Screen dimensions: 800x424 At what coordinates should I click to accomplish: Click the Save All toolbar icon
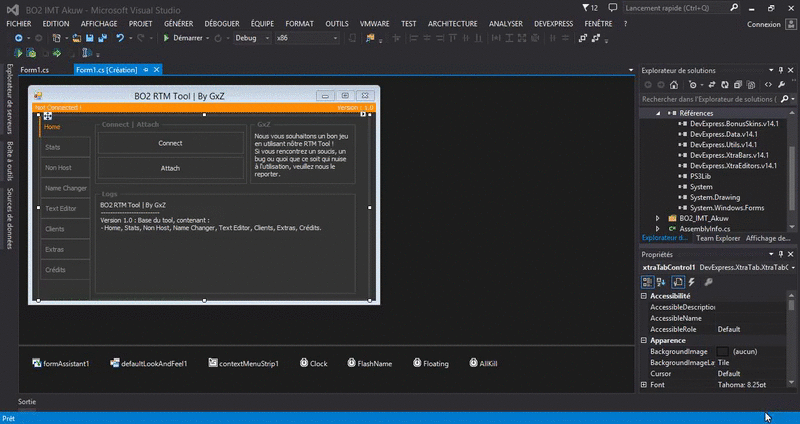pos(103,38)
